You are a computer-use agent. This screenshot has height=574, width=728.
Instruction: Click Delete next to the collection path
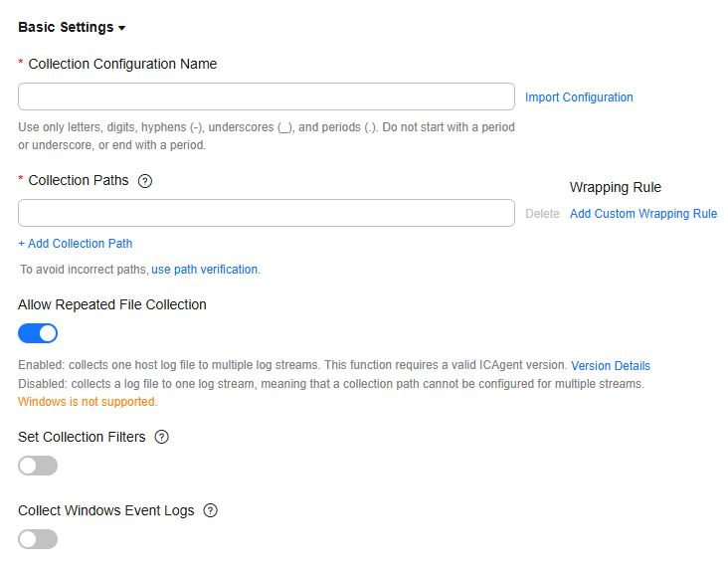coord(542,214)
